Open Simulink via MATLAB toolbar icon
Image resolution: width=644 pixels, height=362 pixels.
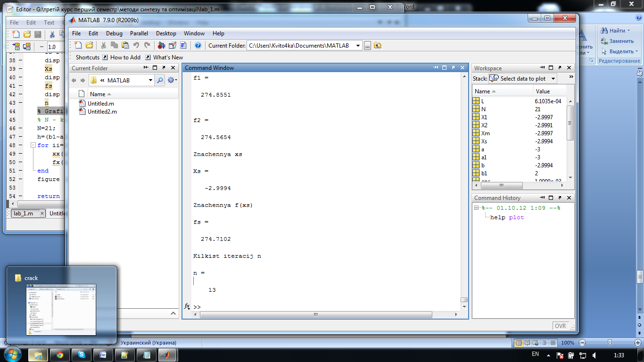161,45
